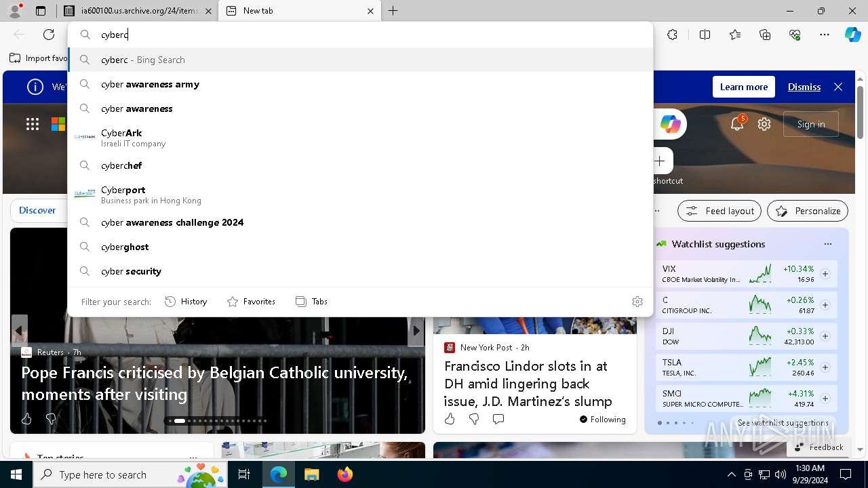
Task: Click the Learn more banner button
Action: pyautogui.click(x=744, y=87)
